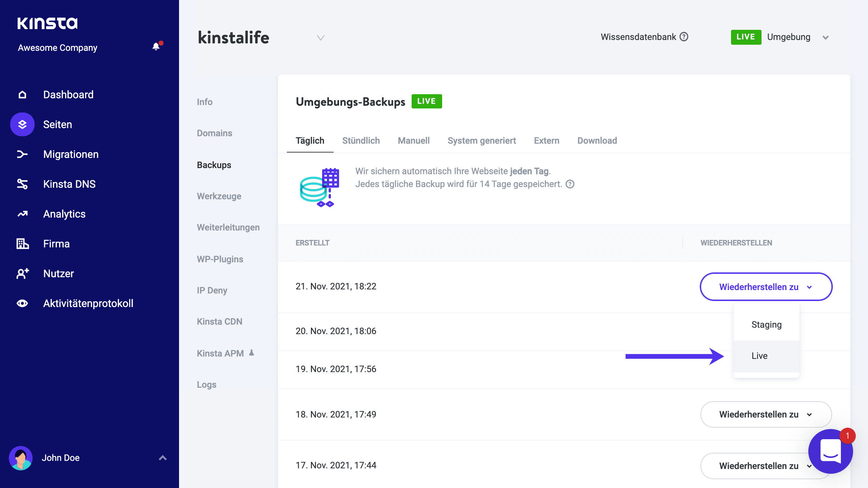Open Seiten in main navigation
Viewport: 868px width, 488px height.
58,124
